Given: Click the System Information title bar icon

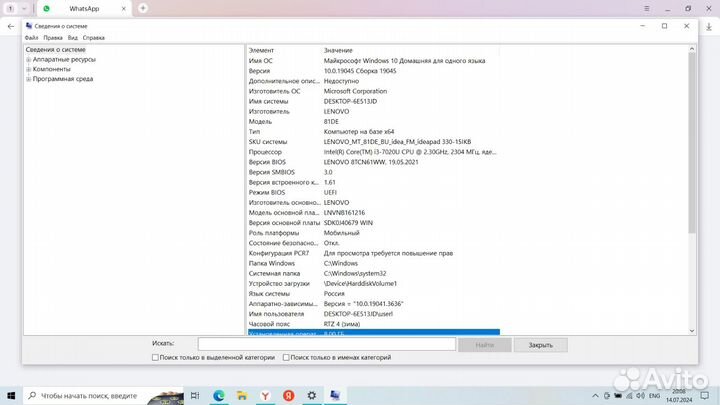Looking at the screenshot, I should tap(29, 26).
